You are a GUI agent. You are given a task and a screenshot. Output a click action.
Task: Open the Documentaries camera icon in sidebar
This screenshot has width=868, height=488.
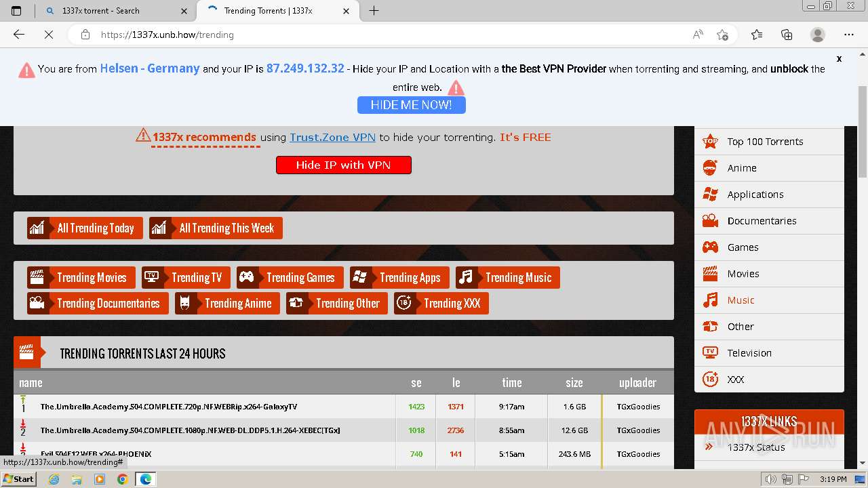pos(710,220)
